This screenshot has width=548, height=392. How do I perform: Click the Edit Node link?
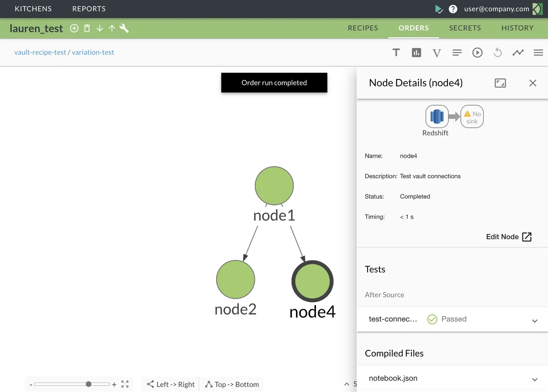point(509,237)
